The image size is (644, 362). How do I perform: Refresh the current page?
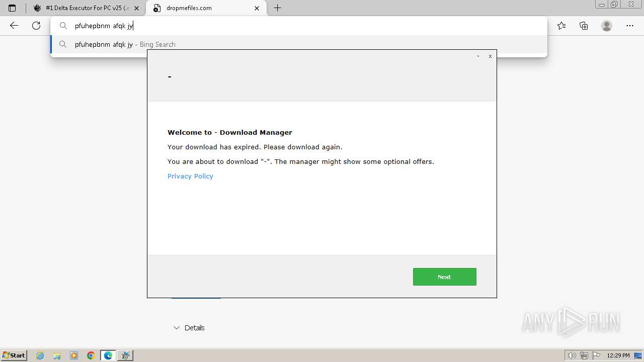coord(36,26)
